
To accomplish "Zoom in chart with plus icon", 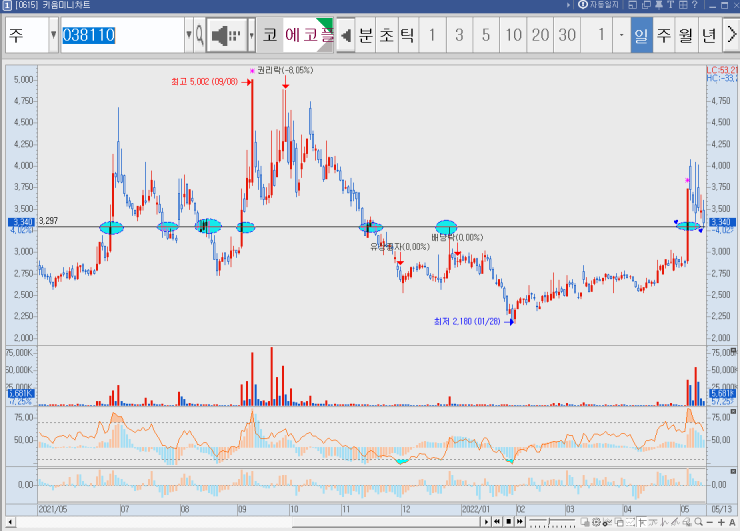I will click(721, 523).
